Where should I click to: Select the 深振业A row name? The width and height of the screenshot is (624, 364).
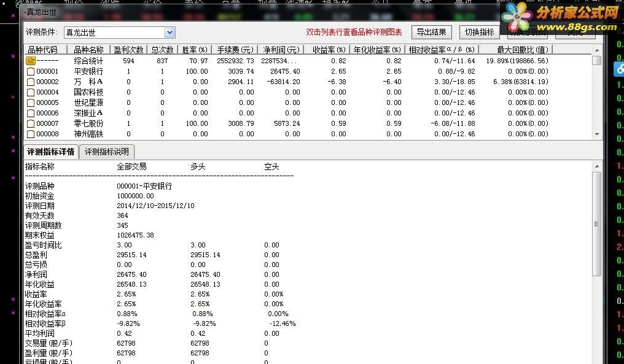88,113
